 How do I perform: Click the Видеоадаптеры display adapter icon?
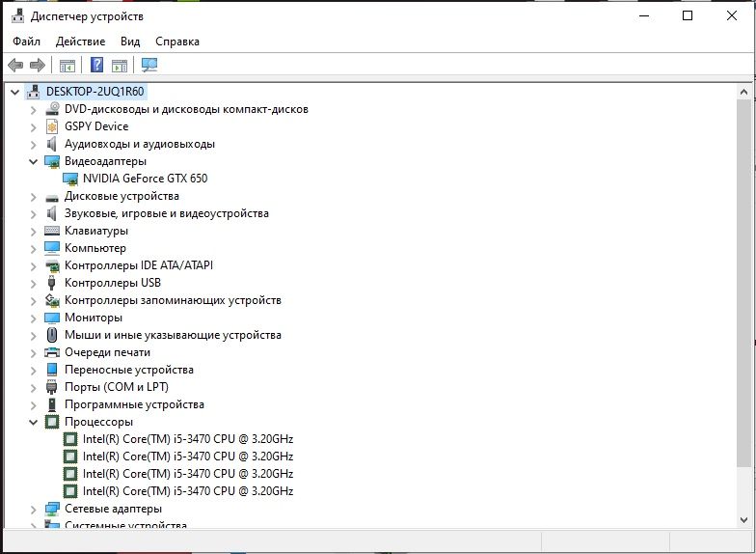pyautogui.click(x=52, y=161)
